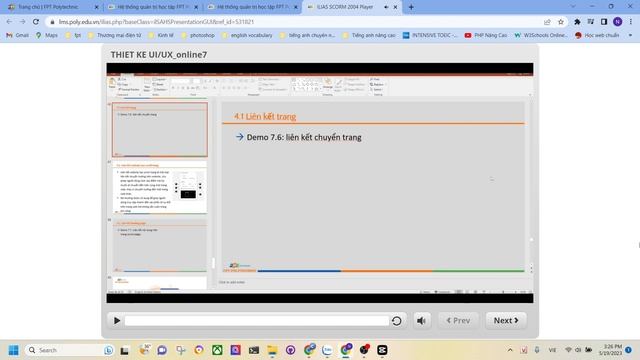Viewport: 640px width, 360px height.
Task: Select third slide thumbnail in panel
Action: (160, 246)
